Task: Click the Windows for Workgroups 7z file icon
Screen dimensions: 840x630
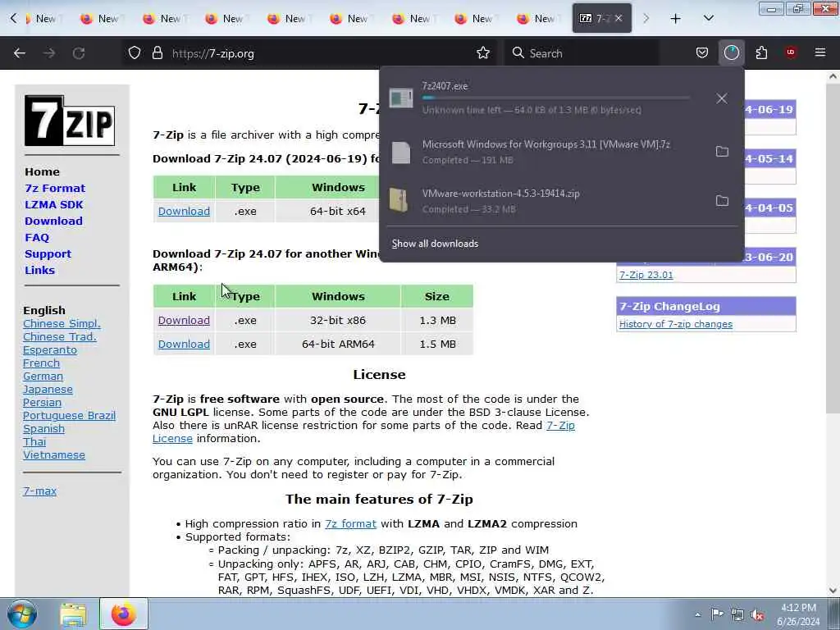Action: 400,152
